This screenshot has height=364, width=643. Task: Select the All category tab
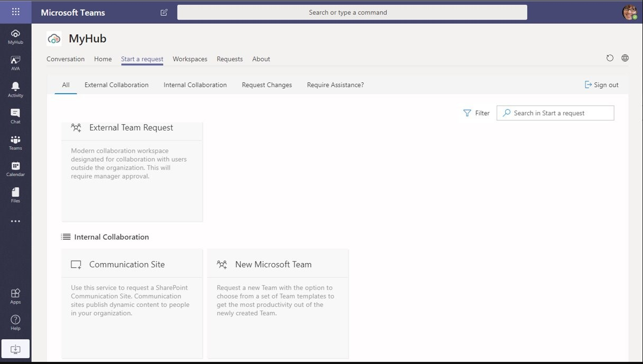coord(66,85)
